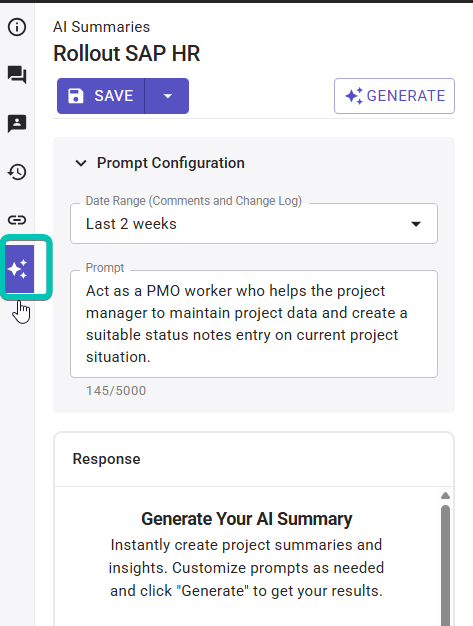Click the SAVE button label
This screenshot has width=473, height=626.
(x=114, y=96)
